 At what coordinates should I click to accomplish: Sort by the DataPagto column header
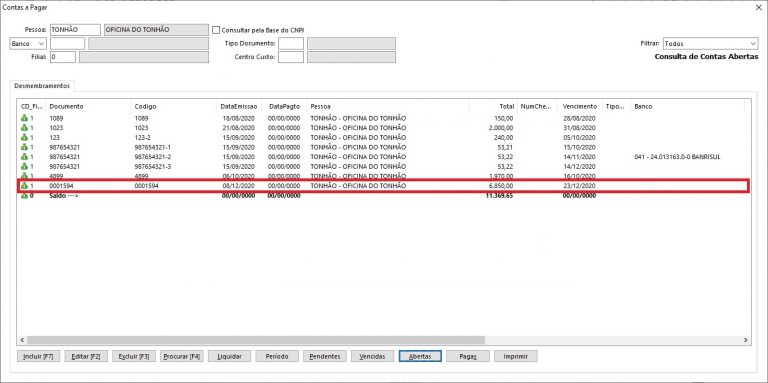[284, 106]
